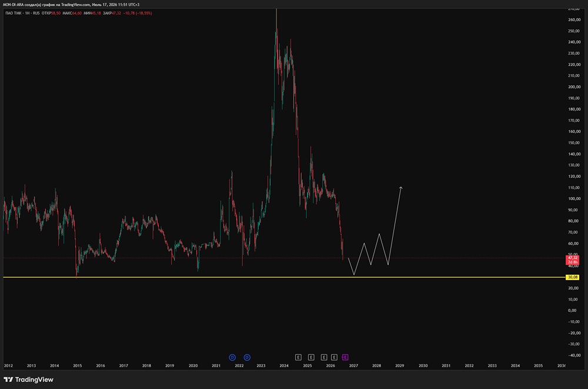The width and height of the screenshot is (588, 389).
Task: Click the МАКС 64,60 high value
Action: point(72,13)
